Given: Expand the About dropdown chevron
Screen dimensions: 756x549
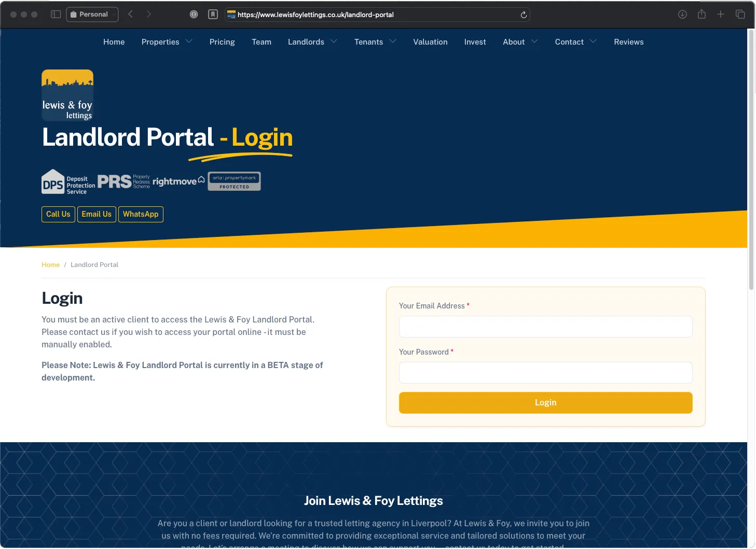Looking at the screenshot, I should 535,42.
